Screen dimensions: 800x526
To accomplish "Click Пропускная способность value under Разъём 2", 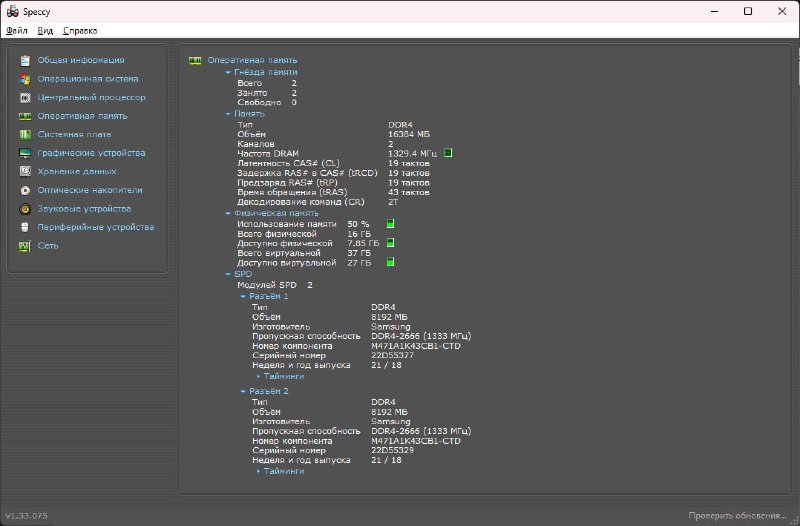I will (x=421, y=431).
